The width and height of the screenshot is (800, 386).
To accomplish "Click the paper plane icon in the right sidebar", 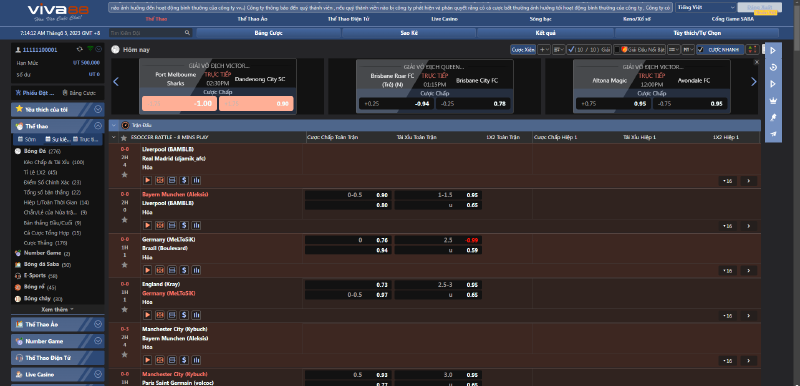I will point(773,134).
